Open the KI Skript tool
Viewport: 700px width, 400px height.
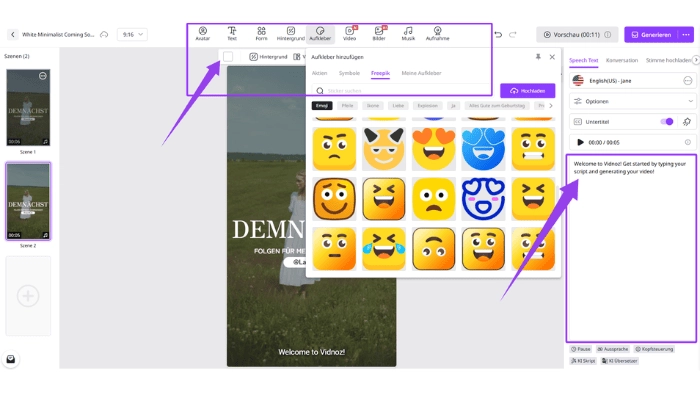point(583,361)
